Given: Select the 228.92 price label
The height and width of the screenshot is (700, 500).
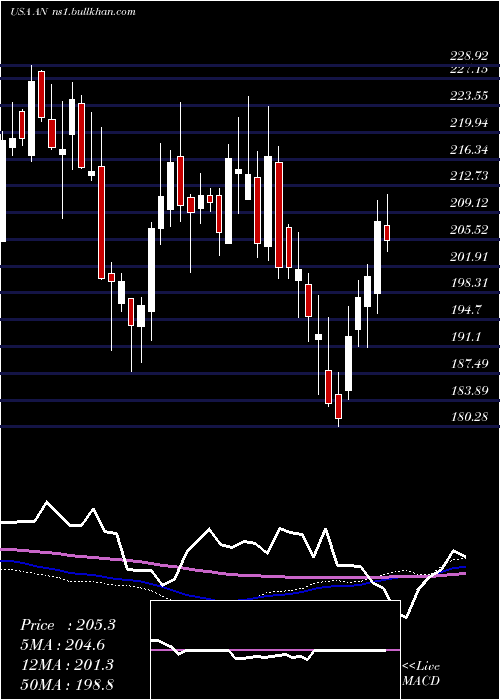Looking at the screenshot, I should click(469, 56).
